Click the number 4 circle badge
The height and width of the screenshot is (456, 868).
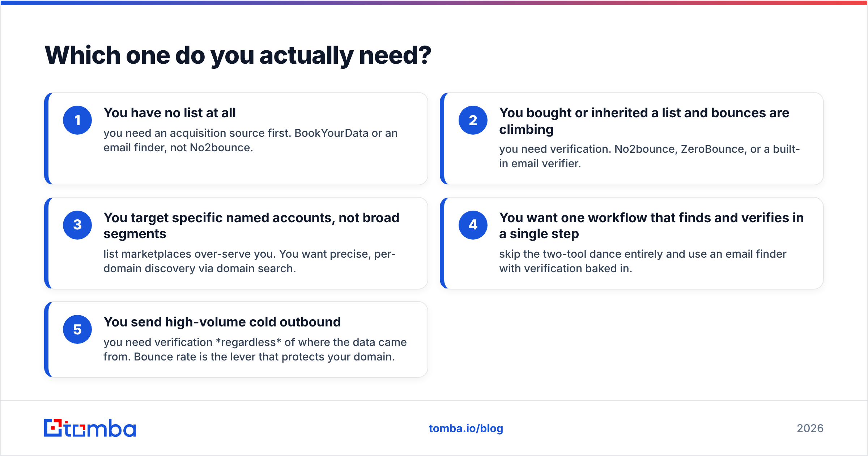tap(473, 225)
